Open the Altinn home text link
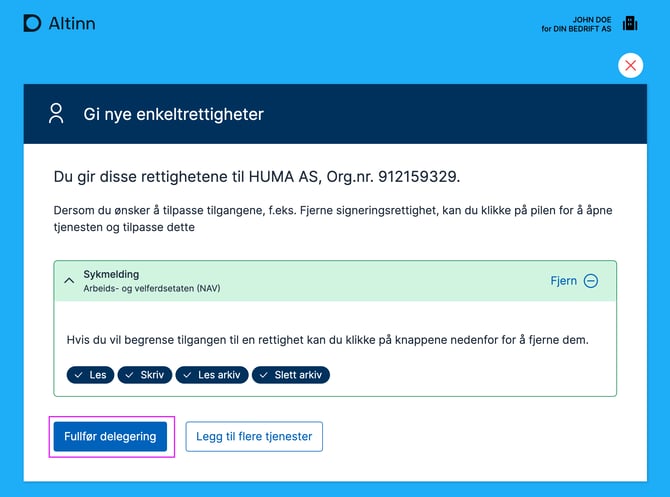This screenshot has height=497, width=670. [72, 24]
